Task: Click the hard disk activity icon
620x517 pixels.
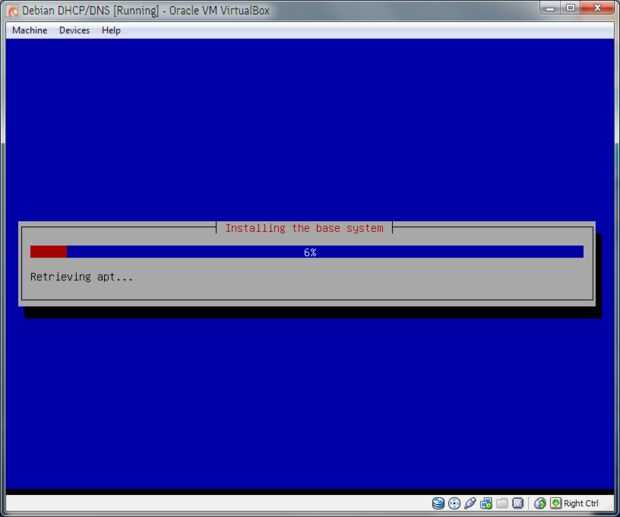Action: tap(438, 503)
